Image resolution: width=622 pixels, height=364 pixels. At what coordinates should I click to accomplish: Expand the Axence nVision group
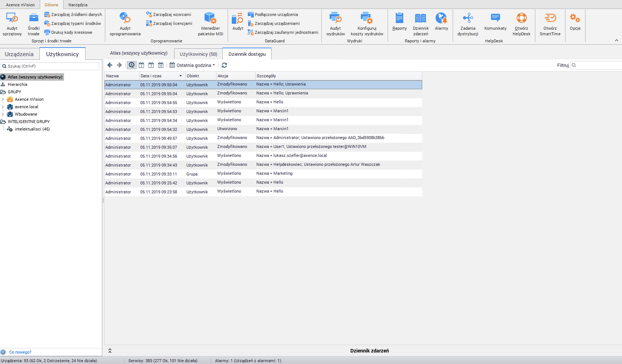tap(3, 99)
